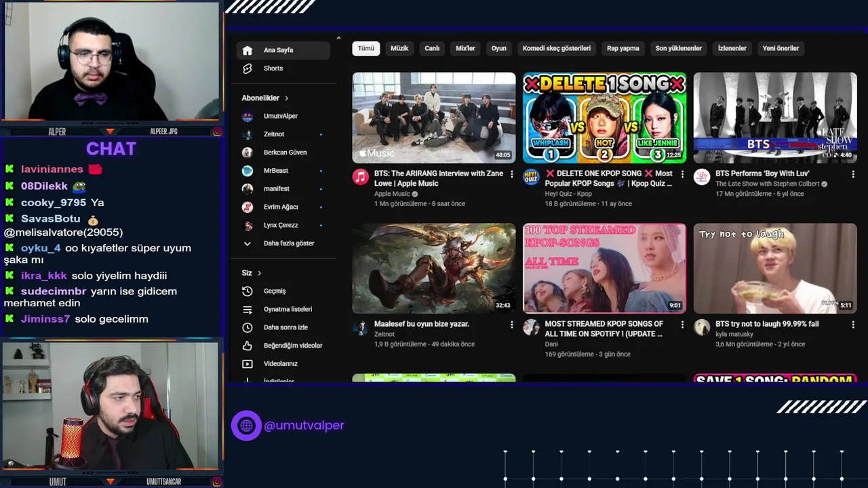Open options menu for Maalesef bu oyun video
The image size is (868, 488).
(x=512, y=325)
